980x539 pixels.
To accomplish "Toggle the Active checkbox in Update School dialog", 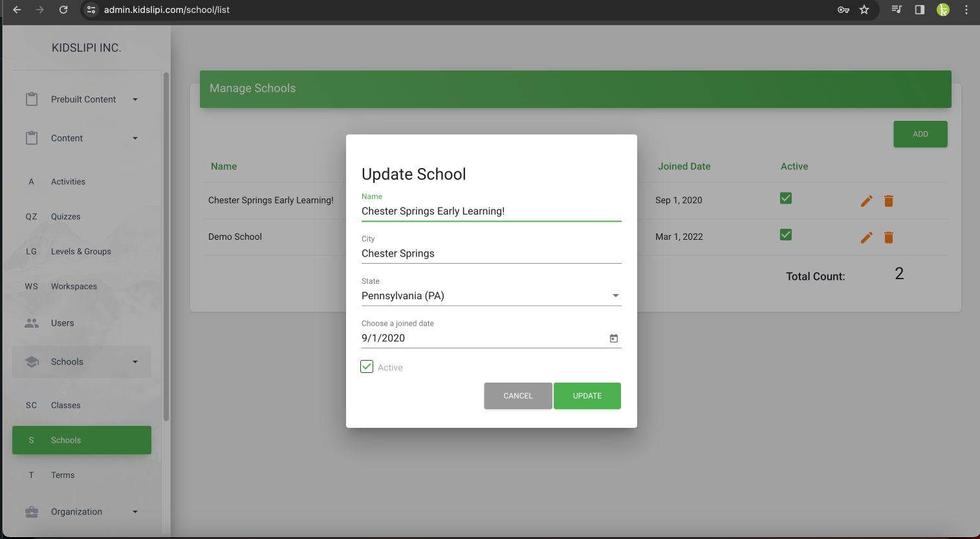I will coord(367,367).
